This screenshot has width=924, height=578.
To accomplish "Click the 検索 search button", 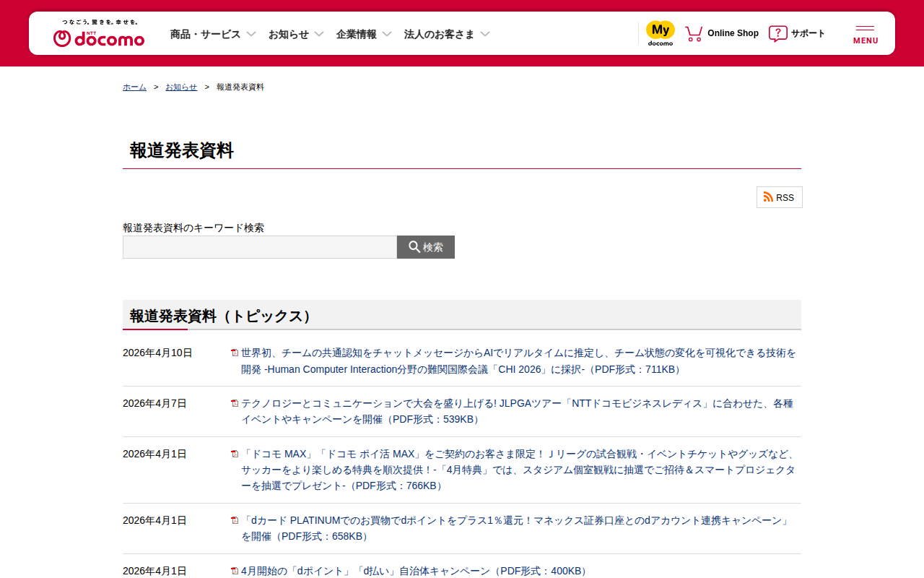I will [426, 247].
